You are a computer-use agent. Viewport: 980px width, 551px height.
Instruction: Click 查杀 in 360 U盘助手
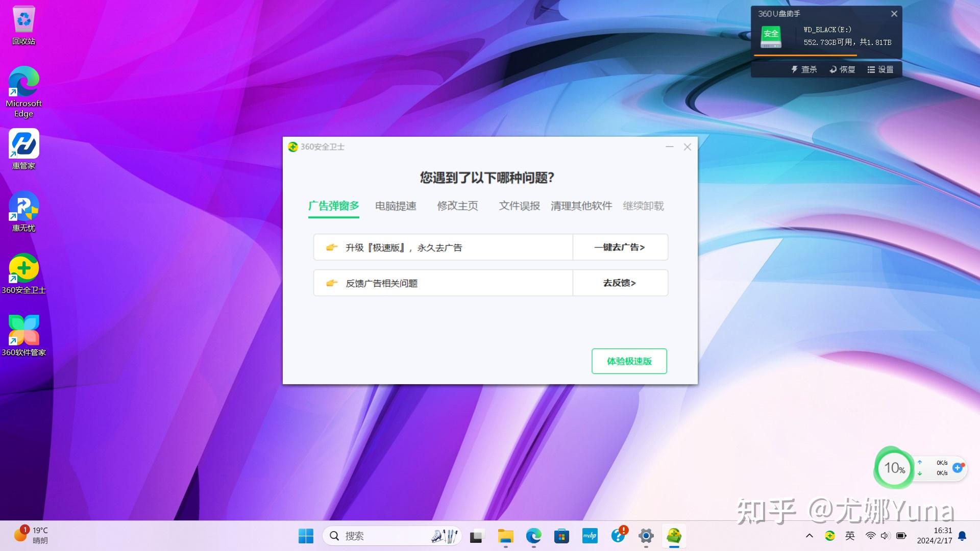(x=804, y=69)
